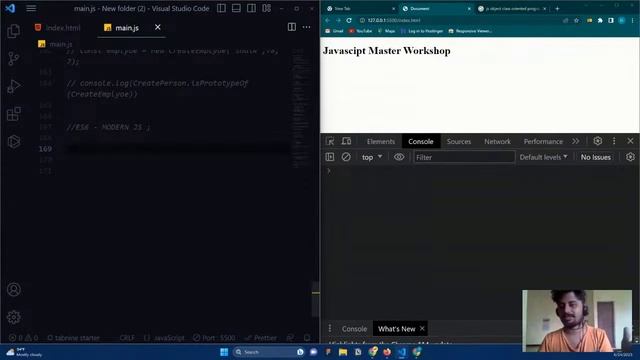
Task: Open a new browser tab
Action: tap(557, 9)
